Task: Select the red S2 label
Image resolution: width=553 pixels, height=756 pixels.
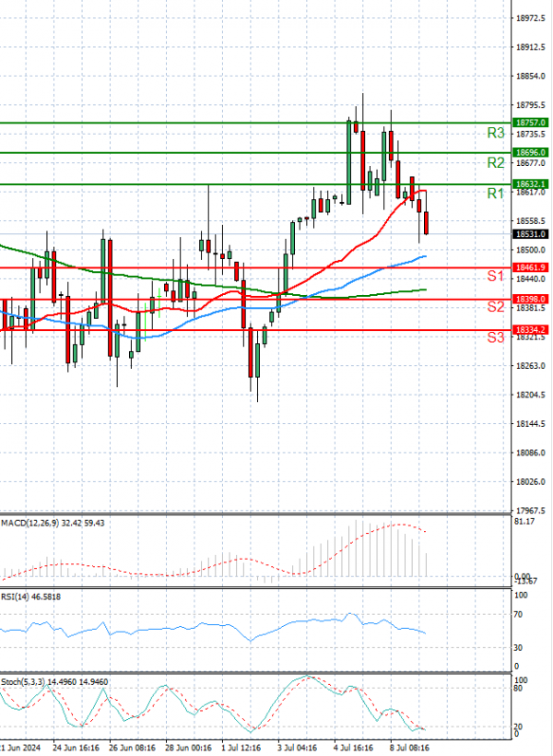Action: coord(496,307)
